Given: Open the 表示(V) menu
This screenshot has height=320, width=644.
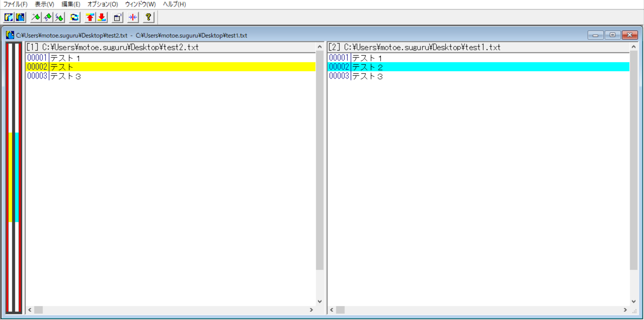Looking at the screenshot, I should tap(44, 4).
